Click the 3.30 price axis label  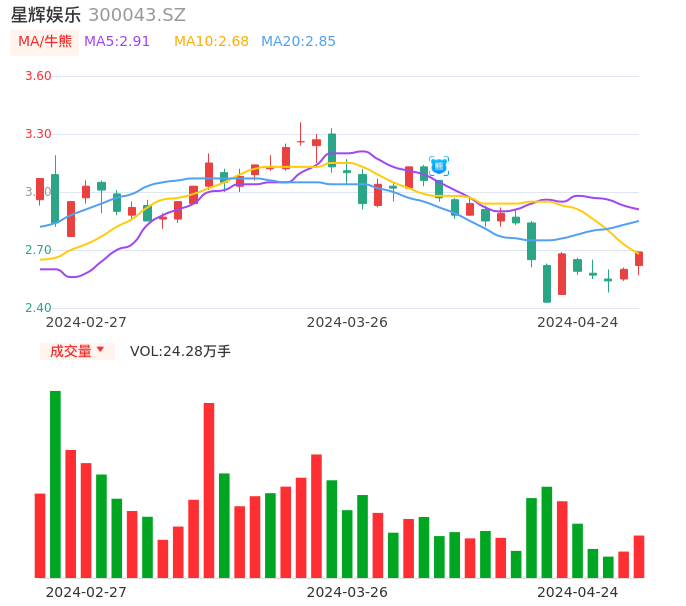38,134
